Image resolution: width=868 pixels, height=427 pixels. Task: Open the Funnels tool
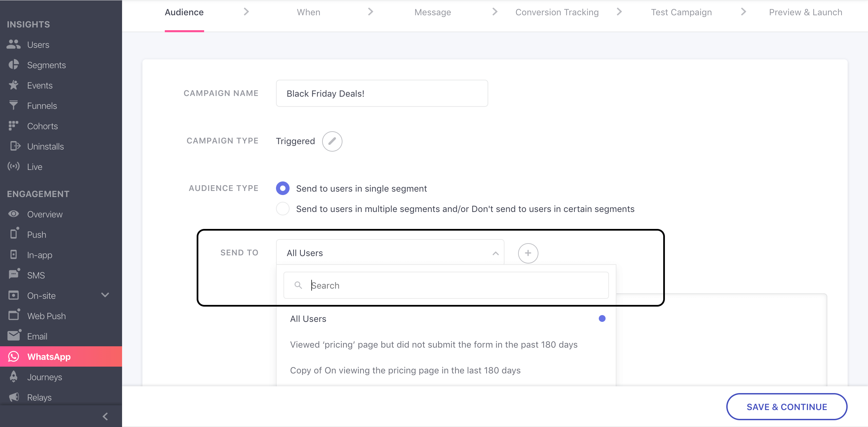pos(42,105)
